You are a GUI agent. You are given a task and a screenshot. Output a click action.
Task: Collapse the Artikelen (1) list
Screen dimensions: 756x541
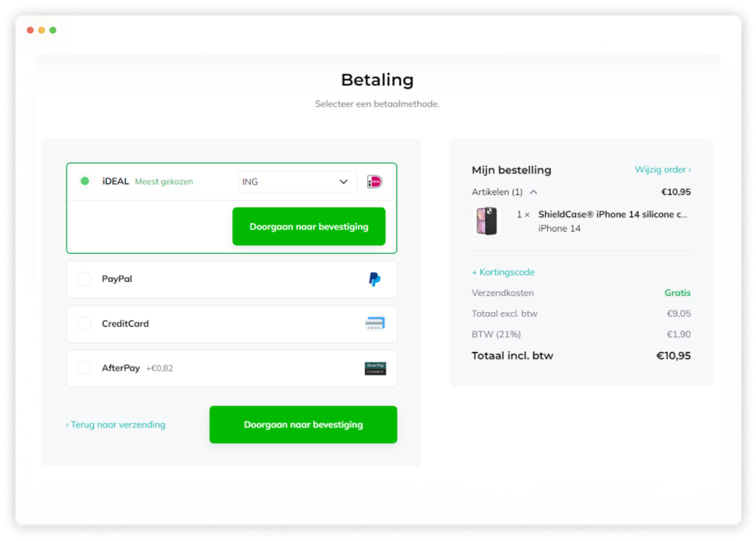[533, 192]
